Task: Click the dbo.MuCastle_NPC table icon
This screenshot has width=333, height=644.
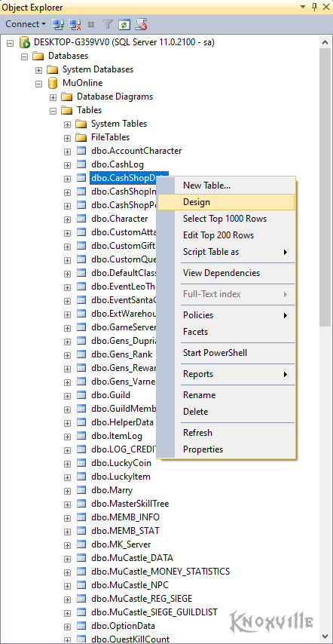Action: click(81, 585)
